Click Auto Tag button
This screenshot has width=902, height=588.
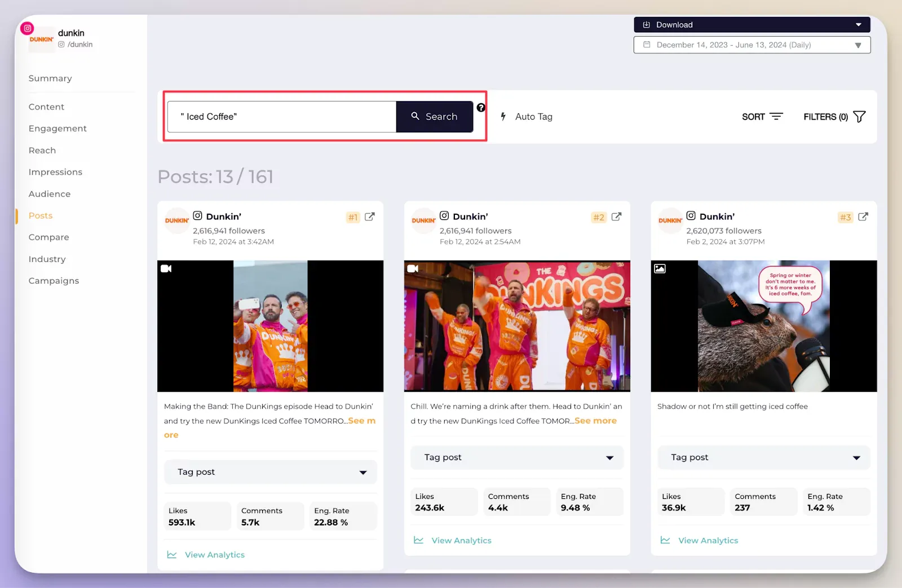tap(527, 117)
